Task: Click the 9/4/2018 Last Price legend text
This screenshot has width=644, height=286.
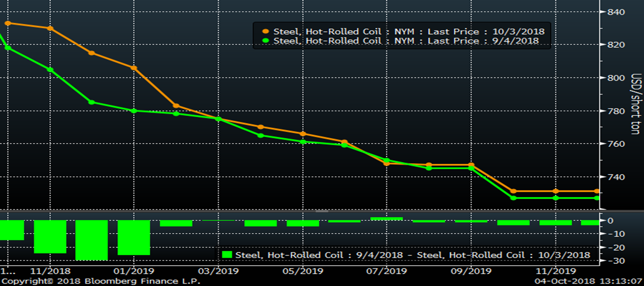Action: coord(406,41)
